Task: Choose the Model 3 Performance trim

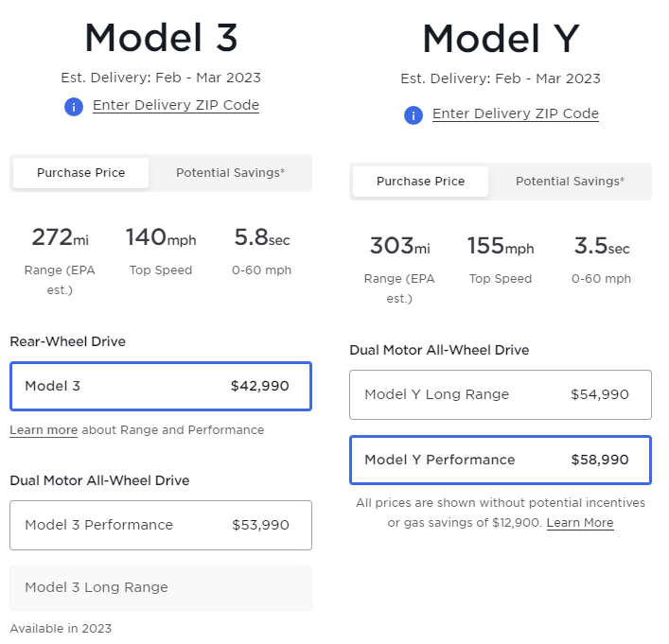Action: (x=160, y=525)
